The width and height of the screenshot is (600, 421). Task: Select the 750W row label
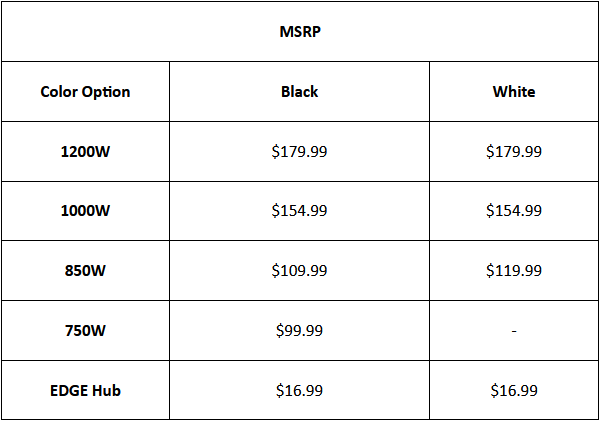pos(85,330)
